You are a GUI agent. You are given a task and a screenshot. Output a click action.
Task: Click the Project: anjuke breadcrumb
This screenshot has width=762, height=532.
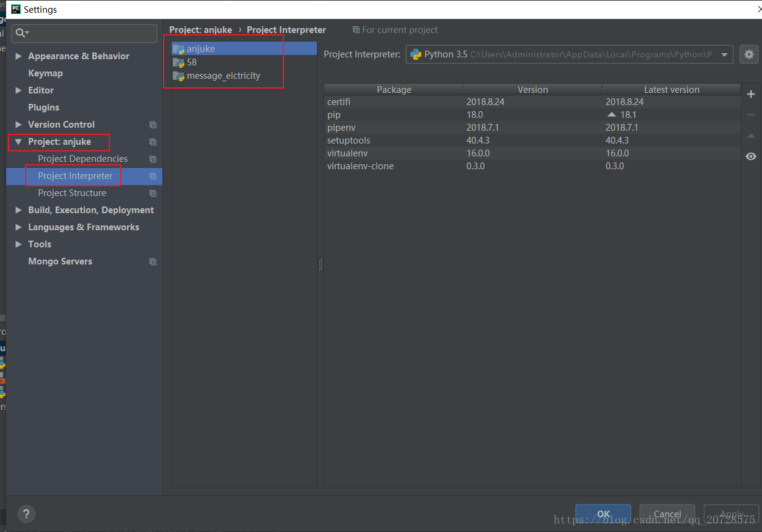201,30
